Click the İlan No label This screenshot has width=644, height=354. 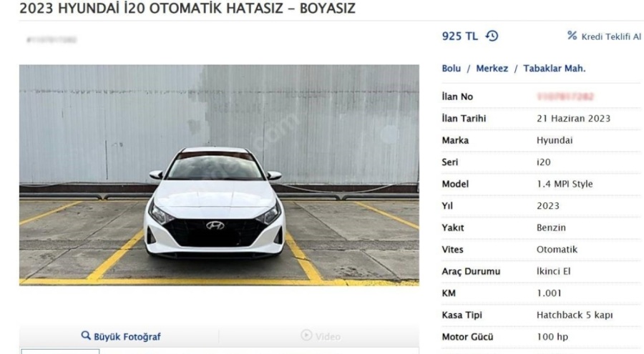(x=457, y=97)
